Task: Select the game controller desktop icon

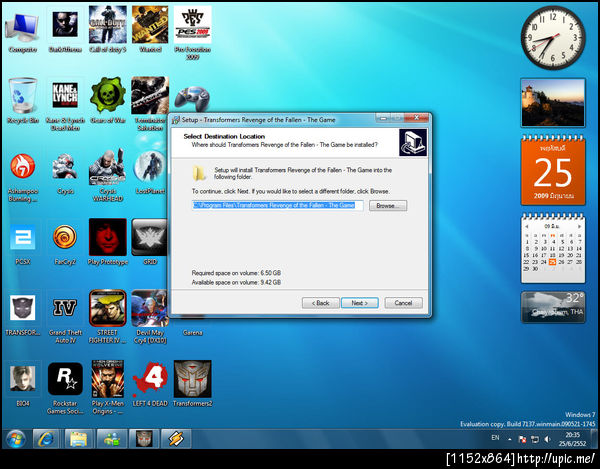Action: tap(192, 98)
